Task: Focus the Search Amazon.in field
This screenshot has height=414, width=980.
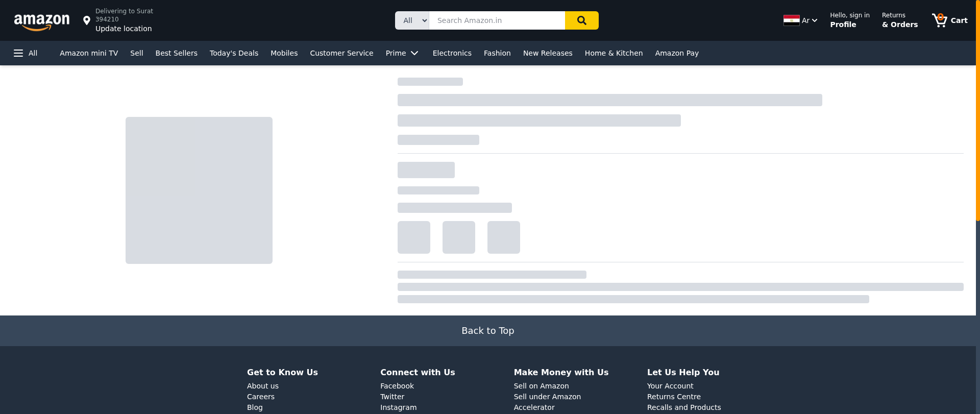Action: point(497,20)
